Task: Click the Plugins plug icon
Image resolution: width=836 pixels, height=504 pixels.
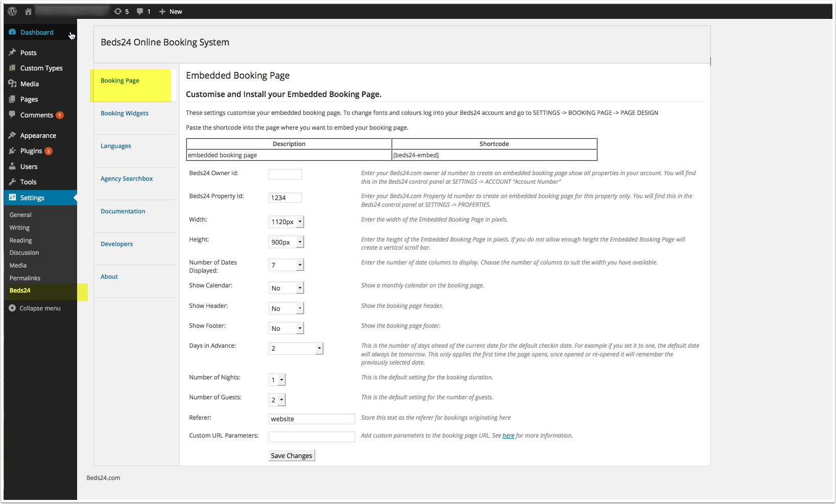Action: pyautogui.click(x=12, y=151)
